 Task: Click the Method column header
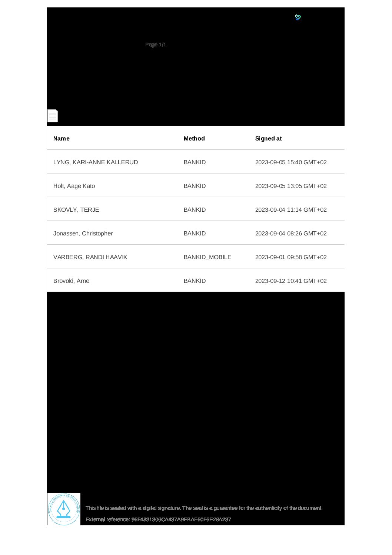(194, 138)
